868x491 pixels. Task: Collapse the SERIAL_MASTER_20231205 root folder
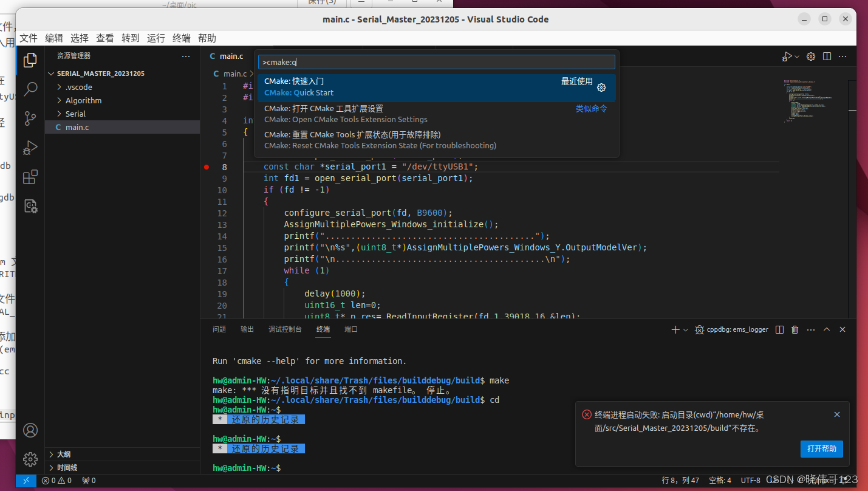tap(122, 73)
